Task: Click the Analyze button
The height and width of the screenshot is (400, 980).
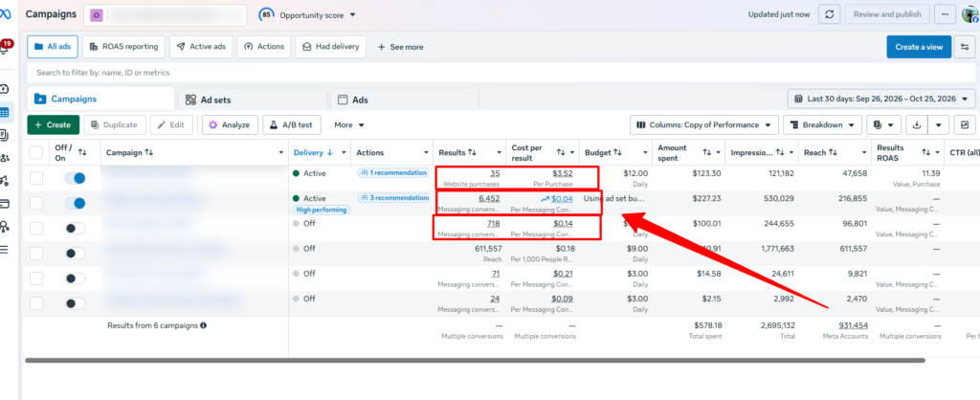Action: [230, 125]
